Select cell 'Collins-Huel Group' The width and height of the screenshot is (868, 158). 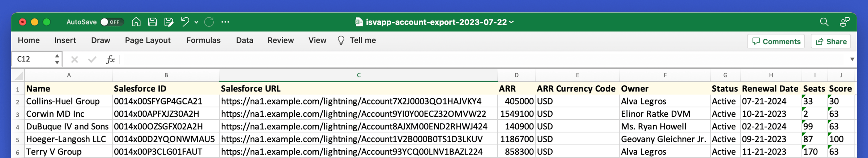(69, 101)
